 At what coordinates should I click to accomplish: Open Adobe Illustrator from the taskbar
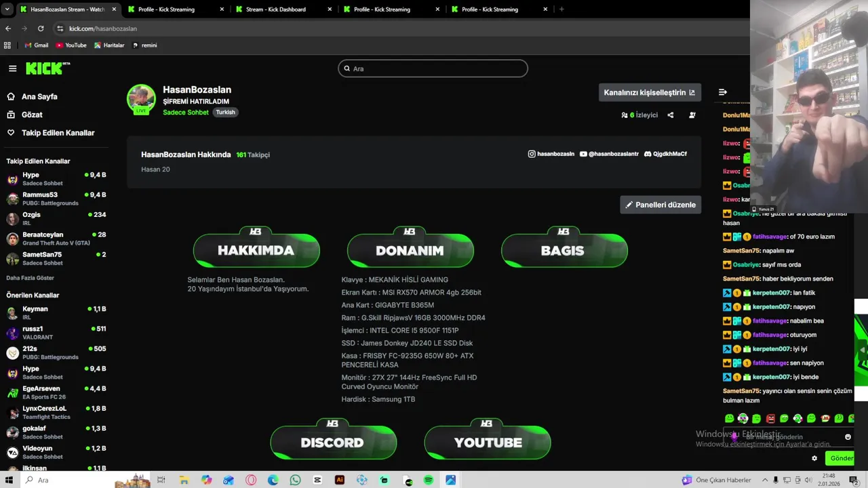click(x=340, y=480)
